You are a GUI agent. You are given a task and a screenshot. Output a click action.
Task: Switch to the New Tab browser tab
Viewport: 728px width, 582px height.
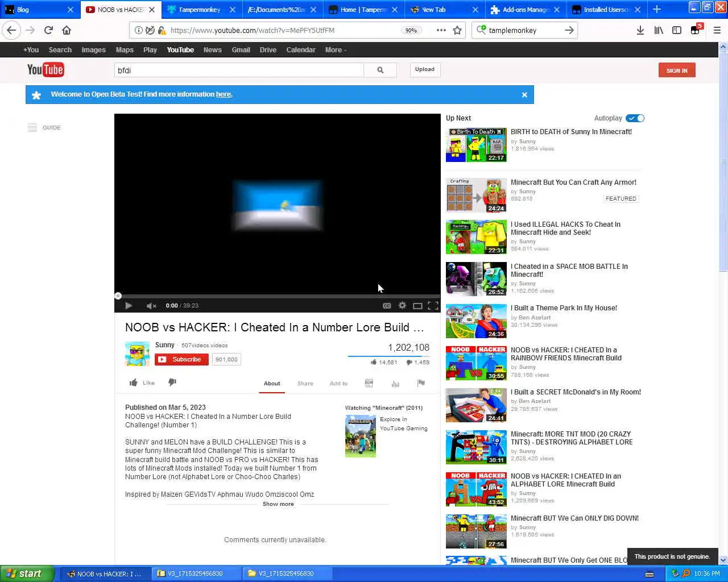tap(444, 10)
